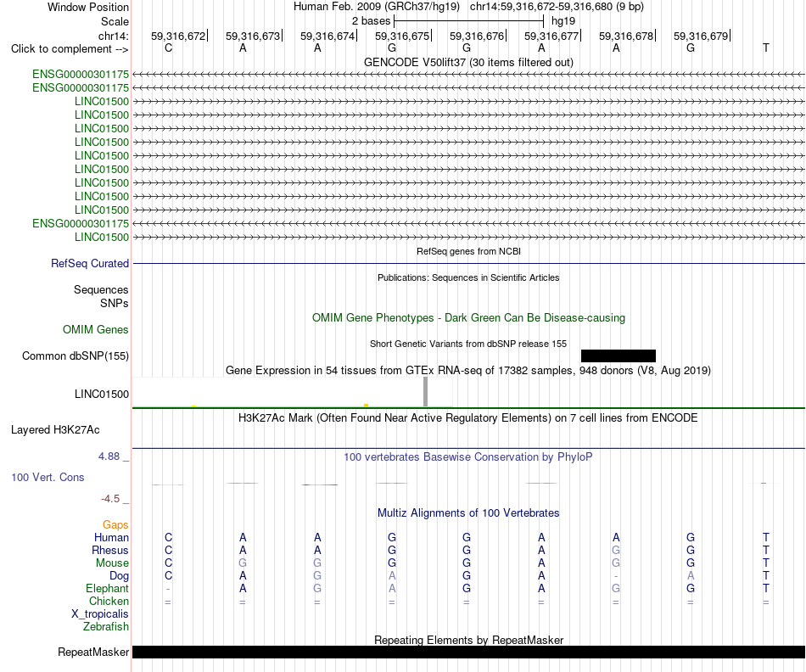Image resolution: width=806 pixels, height=672 pixels.
Task: Click the Human alignment row label
Action: pyautogui.click(x=111, y=537)
